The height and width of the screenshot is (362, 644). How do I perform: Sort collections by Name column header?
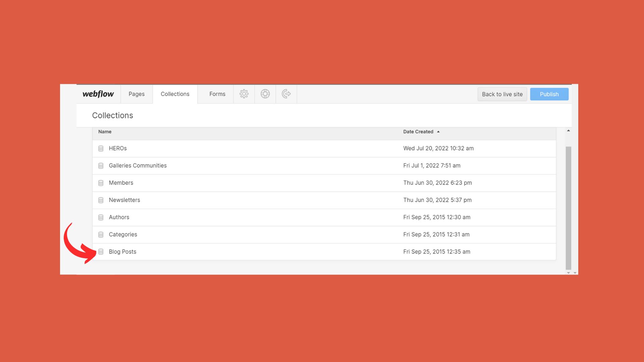tap(105, 132)
